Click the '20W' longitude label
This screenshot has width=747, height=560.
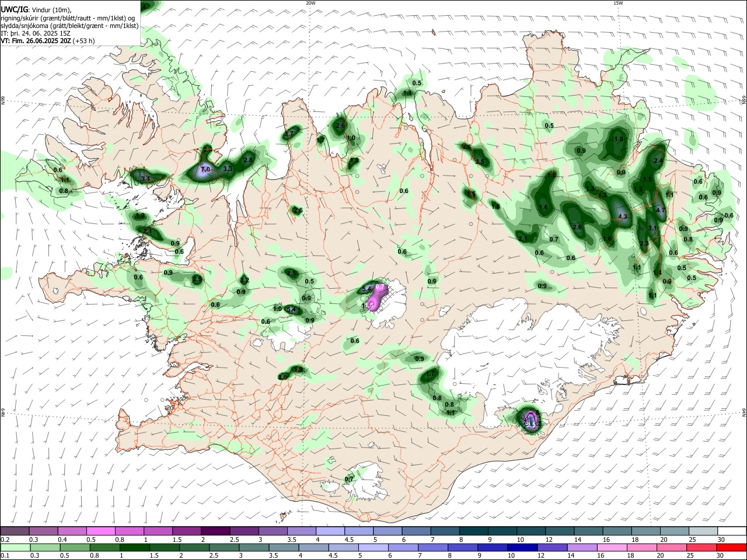pyautogui.click(x=310, y=3)
